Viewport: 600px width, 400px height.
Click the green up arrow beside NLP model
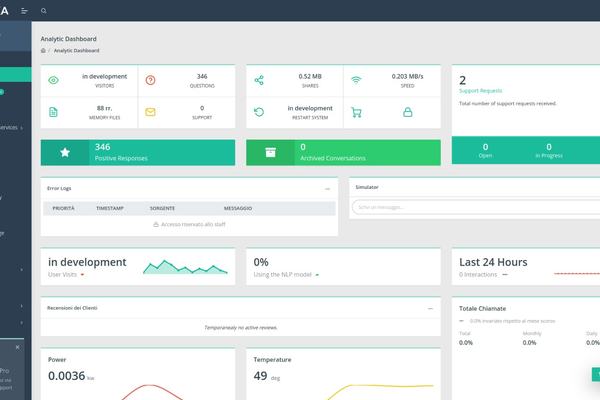[317, 275]
